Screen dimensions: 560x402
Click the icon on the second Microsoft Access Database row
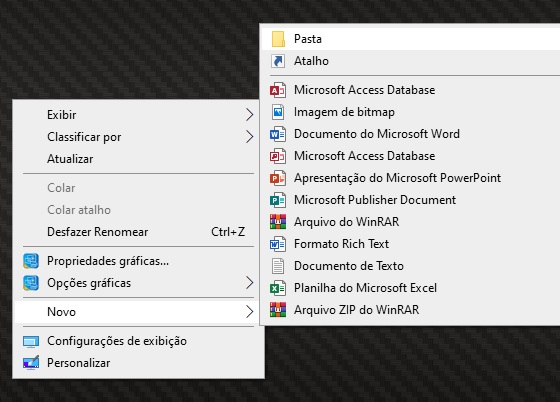click(x=278, y=156)
